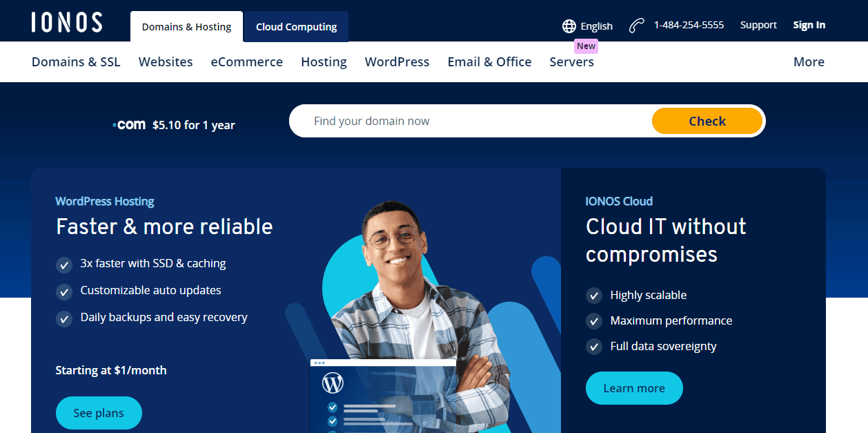Click the IONOS logo

coord(66,21)
